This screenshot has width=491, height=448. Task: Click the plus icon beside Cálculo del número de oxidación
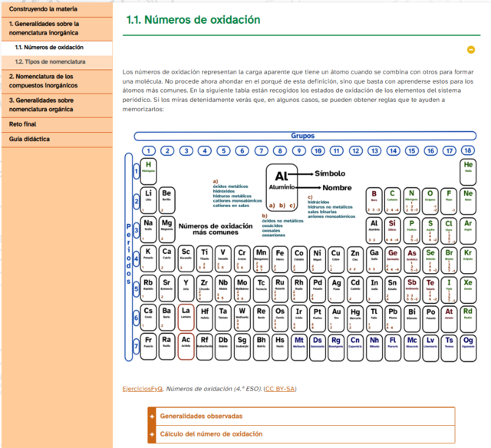click(153, 434)
